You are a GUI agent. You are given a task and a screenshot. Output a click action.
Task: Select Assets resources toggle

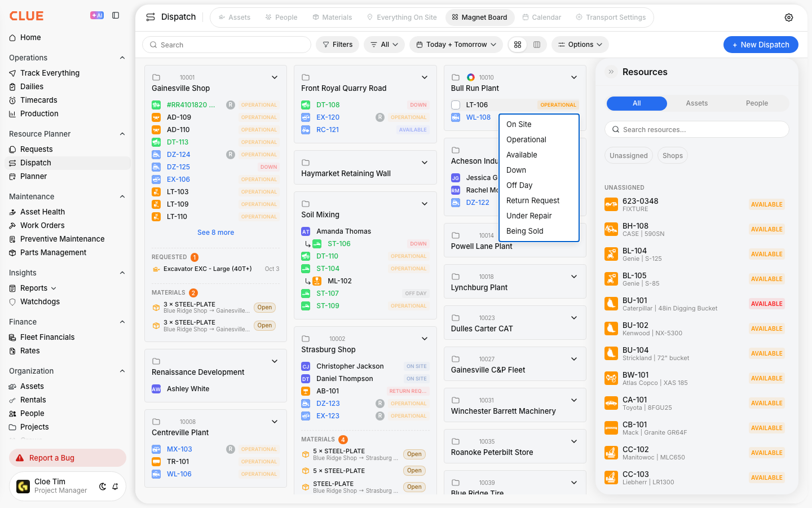tap(697, 103)
